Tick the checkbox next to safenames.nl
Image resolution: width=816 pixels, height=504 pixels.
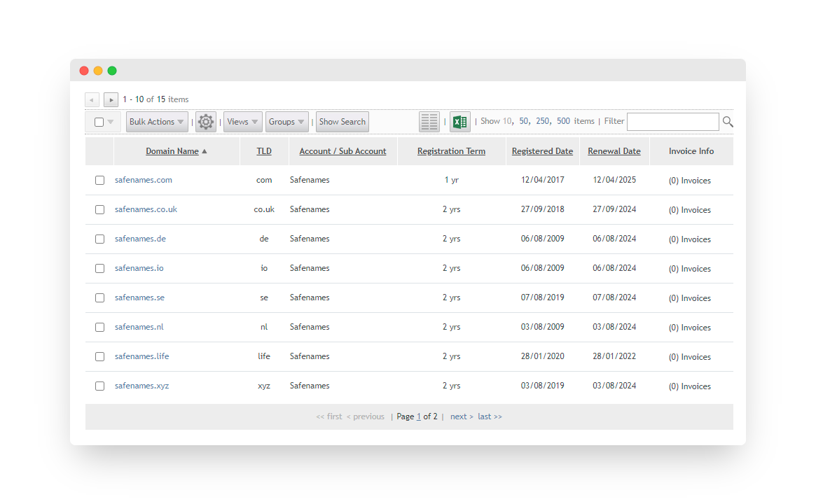pyautogui.click(x=100, y=327)
